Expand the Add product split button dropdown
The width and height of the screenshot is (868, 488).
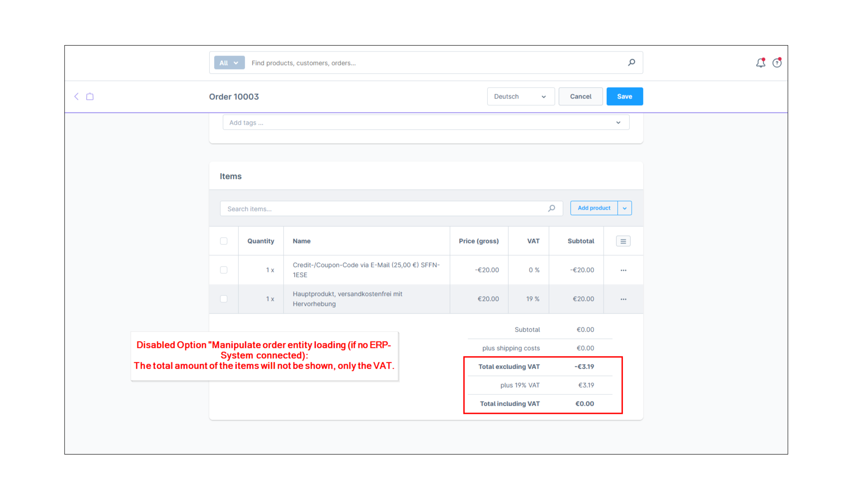pos(625,208)
